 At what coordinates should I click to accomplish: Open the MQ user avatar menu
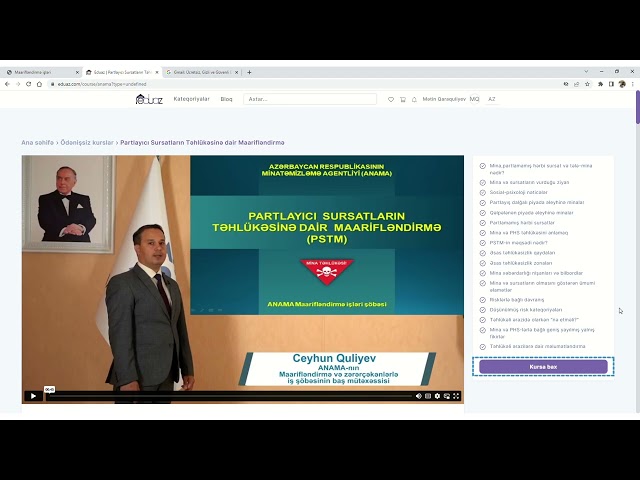tap(474, 99)
